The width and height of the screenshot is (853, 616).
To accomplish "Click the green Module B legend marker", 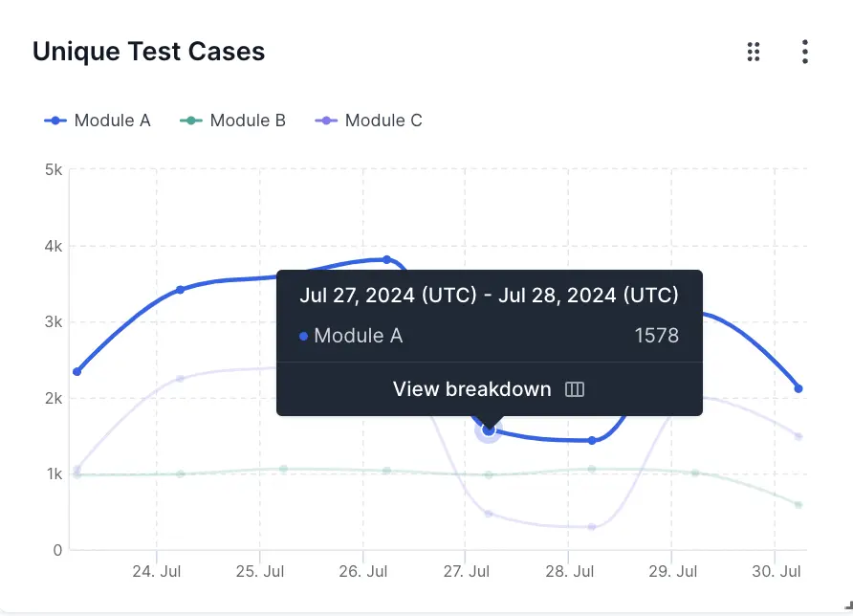I will coord(192,121).
